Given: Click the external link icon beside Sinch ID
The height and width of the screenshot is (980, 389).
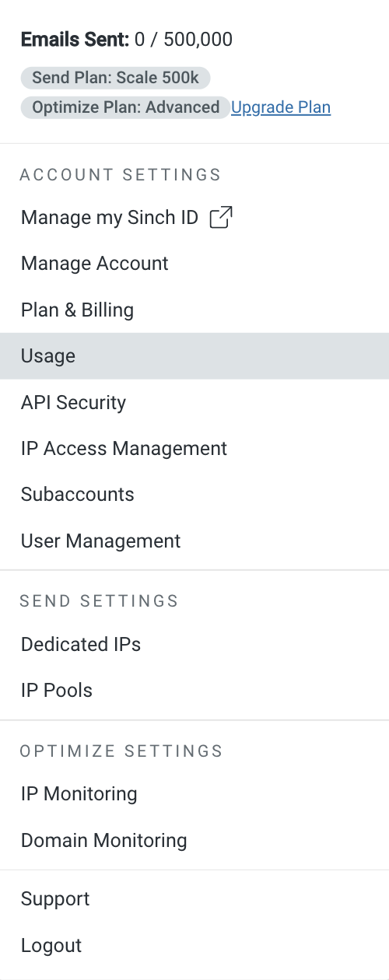Looking at the screenshot, I should (x=221, y=218).
